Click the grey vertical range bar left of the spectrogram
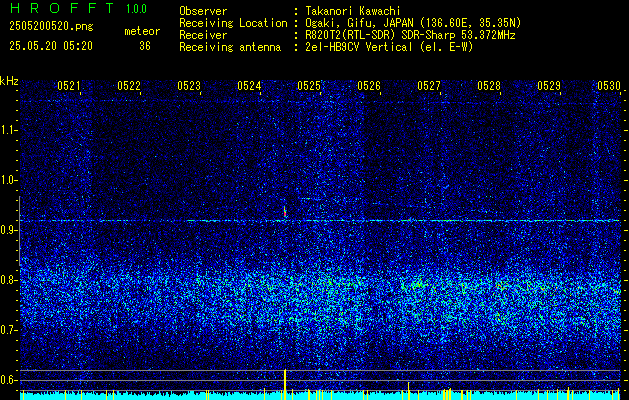Image resolution: width=629 pixels, height=400 pixels. coord(20,231)
